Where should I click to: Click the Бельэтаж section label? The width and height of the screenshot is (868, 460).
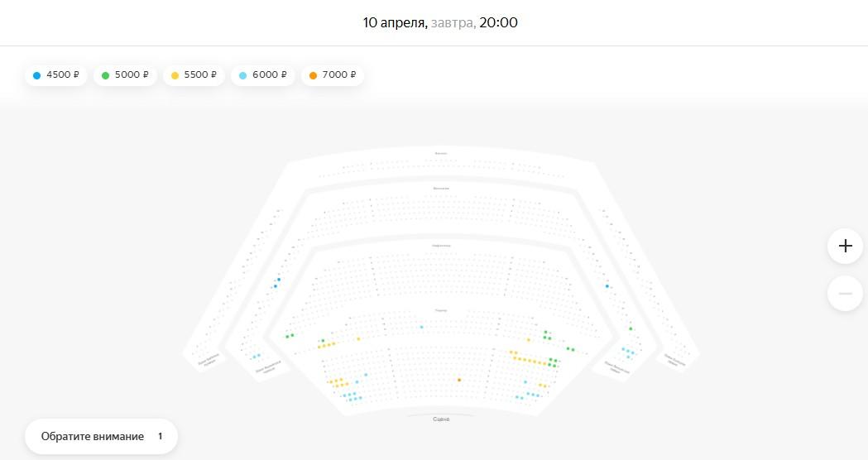pyautogui.click(x=441, y=189)
